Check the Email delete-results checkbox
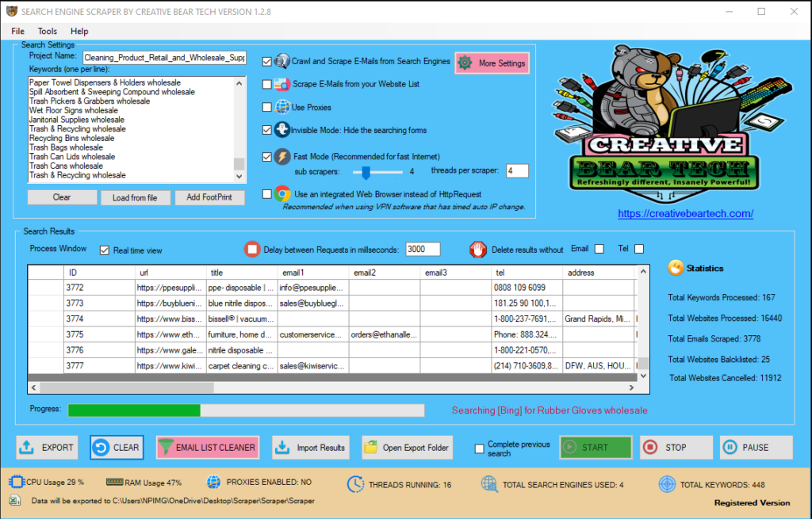812x519 pixels. click(599, 249)
